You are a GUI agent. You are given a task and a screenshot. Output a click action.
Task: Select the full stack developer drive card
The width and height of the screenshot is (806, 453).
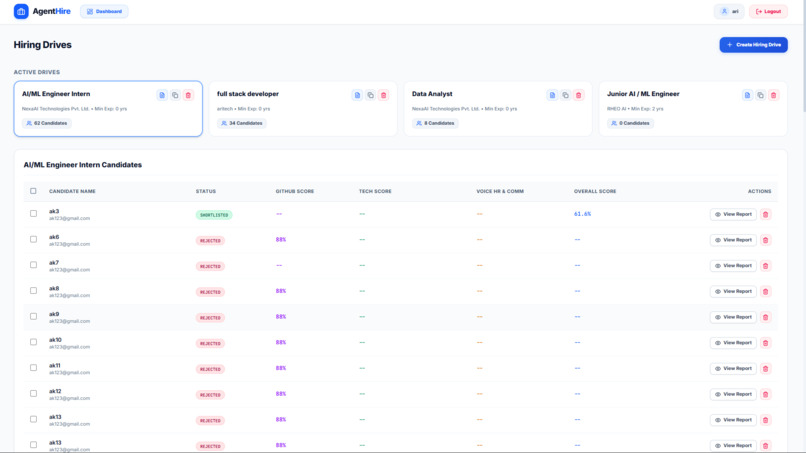303,108
